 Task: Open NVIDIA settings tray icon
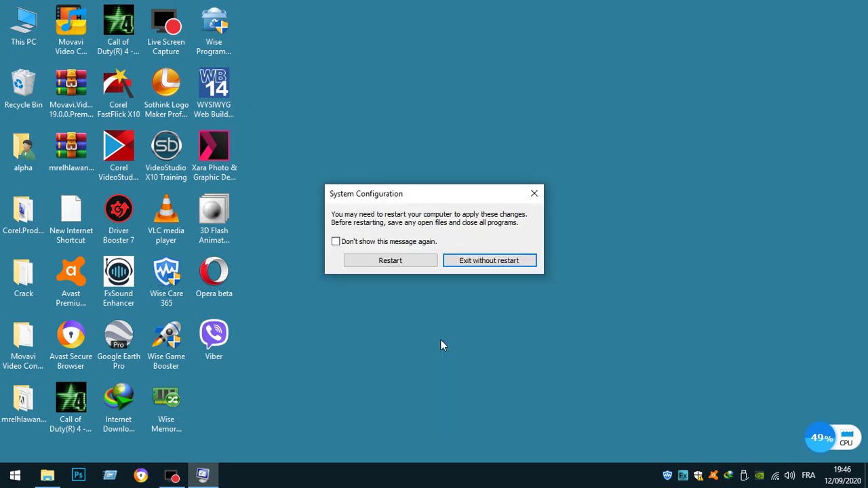(x=759, y=476)
